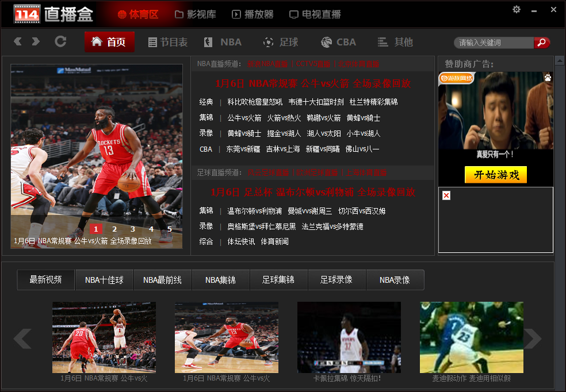Open 风云足球直播 channel link
This screenshot has width=566, height=392.
click(268, 173)
